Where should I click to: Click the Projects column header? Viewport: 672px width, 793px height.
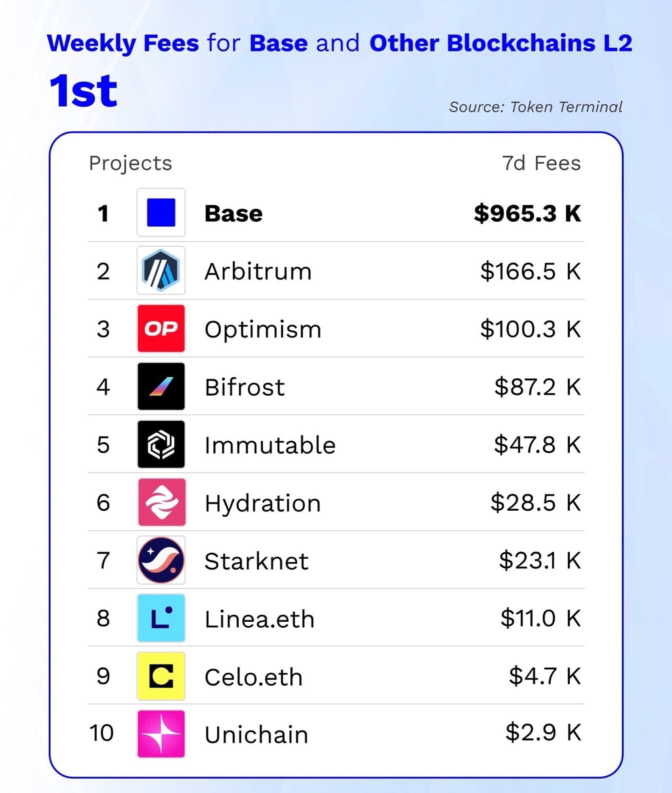(130, 163)
